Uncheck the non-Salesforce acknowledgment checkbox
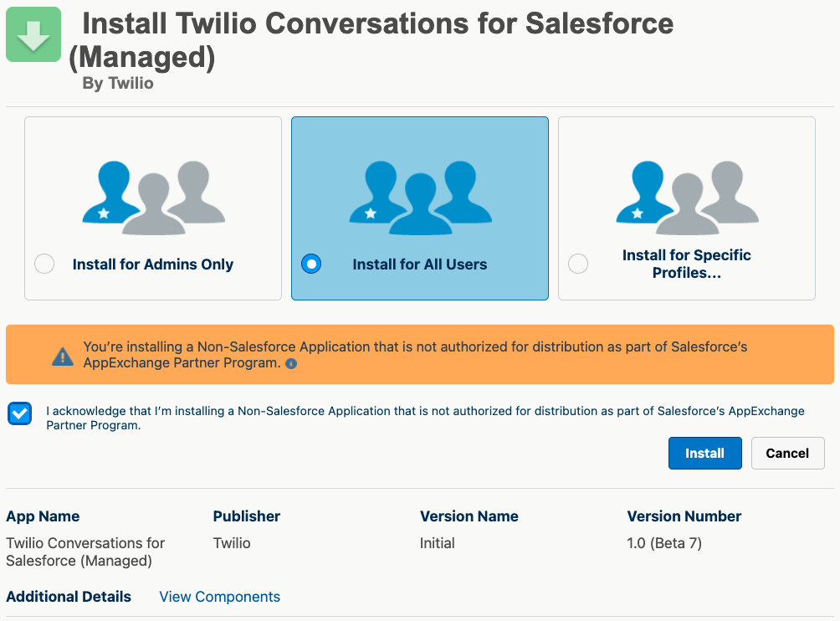The height and width of the screenshot is (621, 840). click(x=20, y=413)
